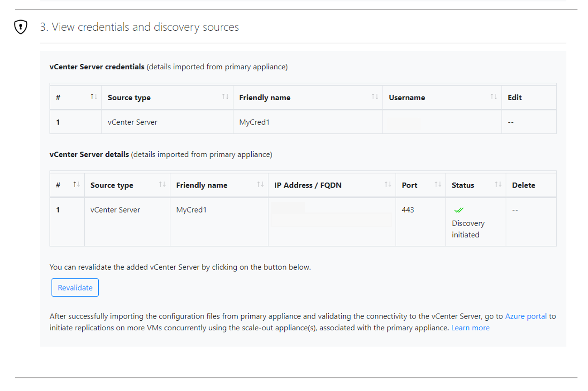Click the green Discovery initiated checkmark icon

point(459,210)
